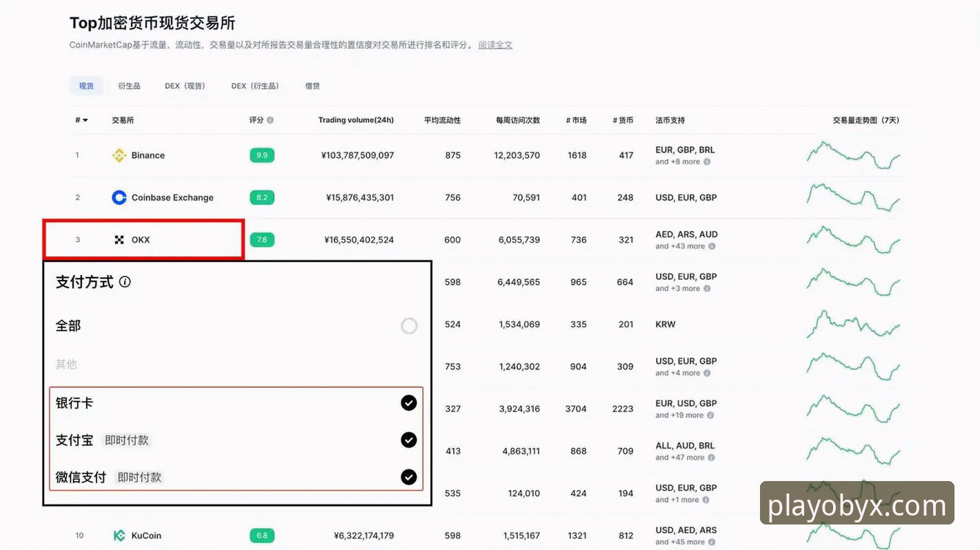Click the 法币支持 column header

coord(670,120)
